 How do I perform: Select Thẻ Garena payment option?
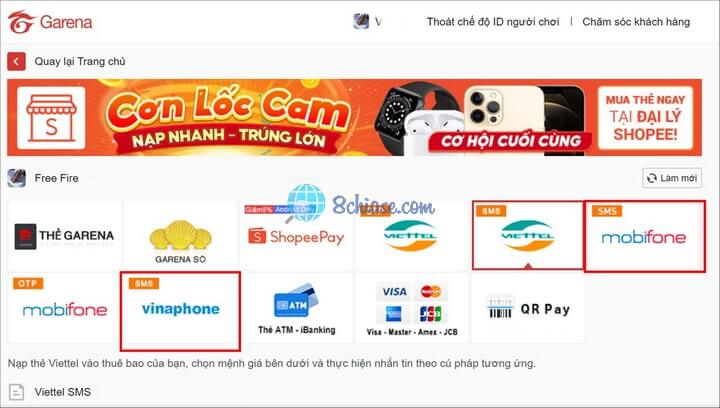point(65,235)
